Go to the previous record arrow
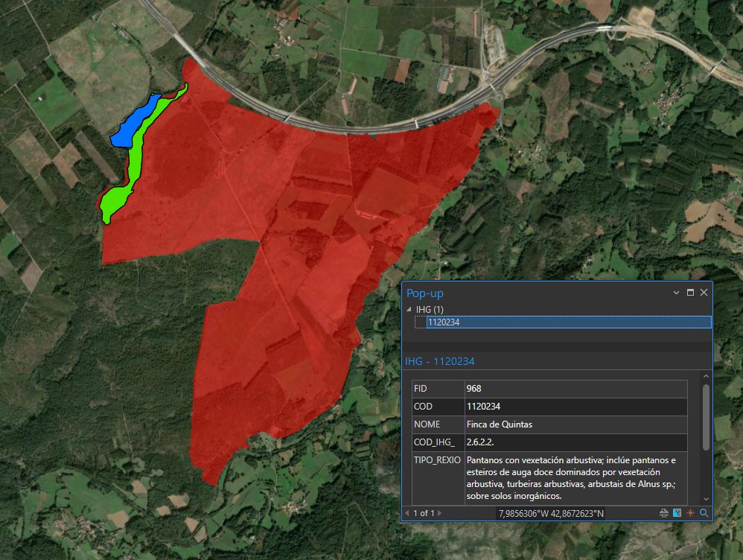The width and height of the screenshot is (743, 560). 406,512
